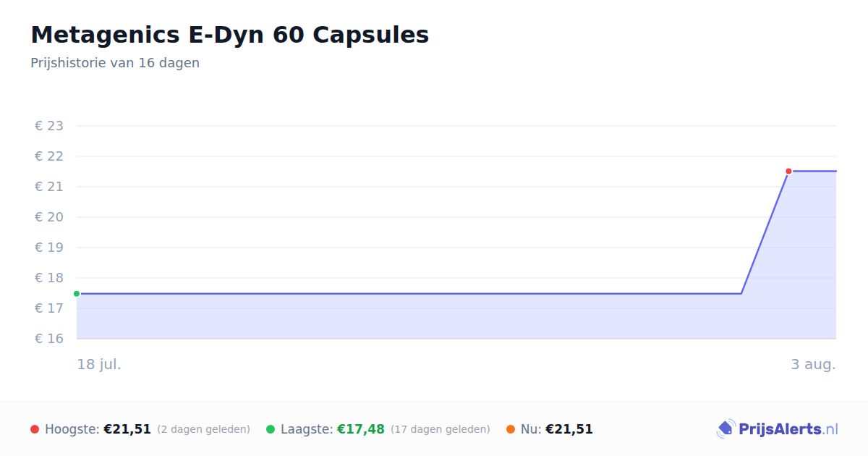
Task: Click the red highest price marker on chart
Action: (788, 172)
